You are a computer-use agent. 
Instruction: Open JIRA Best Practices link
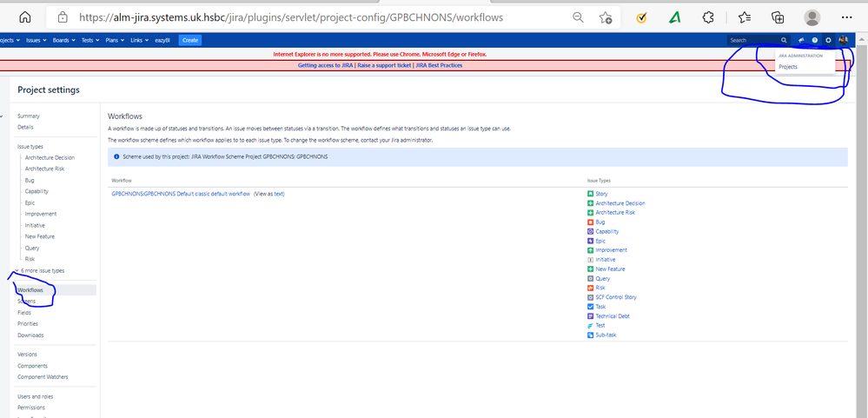coord(439,65)
